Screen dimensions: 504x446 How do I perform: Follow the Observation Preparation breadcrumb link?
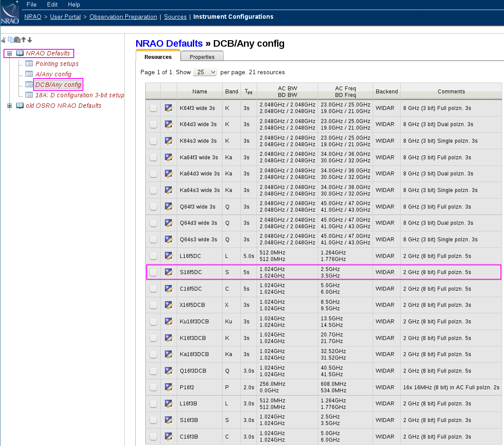pos(123,17)
